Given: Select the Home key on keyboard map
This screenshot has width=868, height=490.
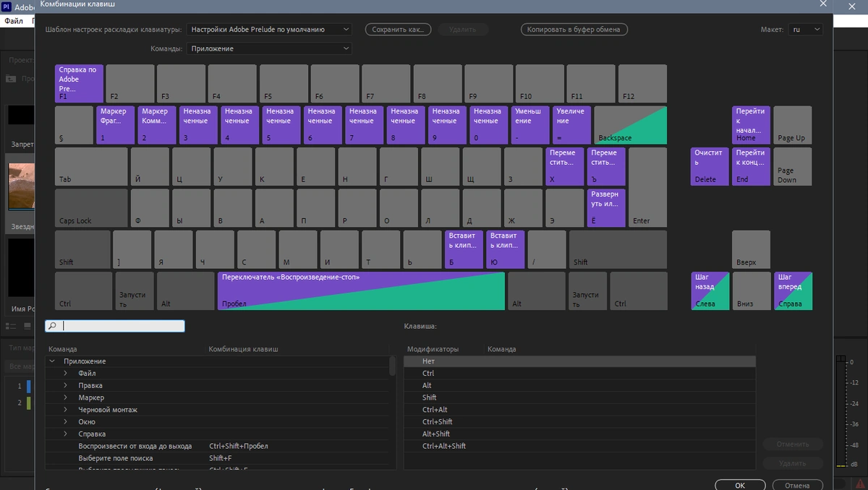Looking at the screenshot, I should tap(751, 125).
